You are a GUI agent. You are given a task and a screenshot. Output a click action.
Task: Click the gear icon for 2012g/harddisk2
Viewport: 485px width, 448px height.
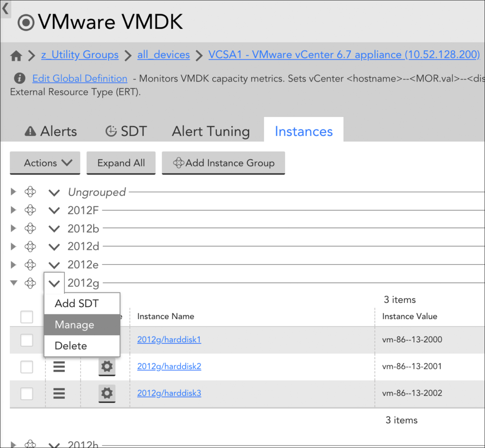(107, 366)
